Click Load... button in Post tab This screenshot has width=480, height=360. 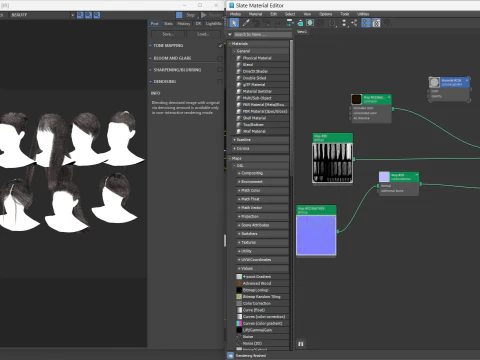pyautogui.click(x=203, y=34)
